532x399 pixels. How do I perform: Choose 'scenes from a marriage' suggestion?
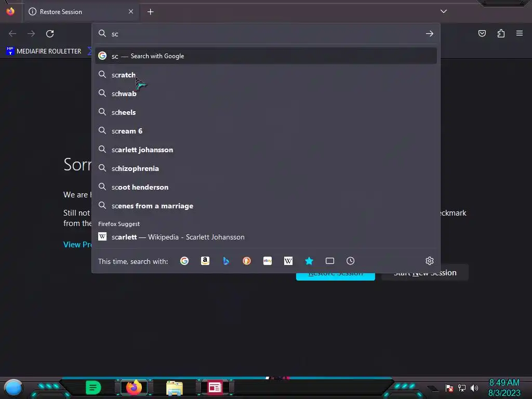(x=265, y=206)
